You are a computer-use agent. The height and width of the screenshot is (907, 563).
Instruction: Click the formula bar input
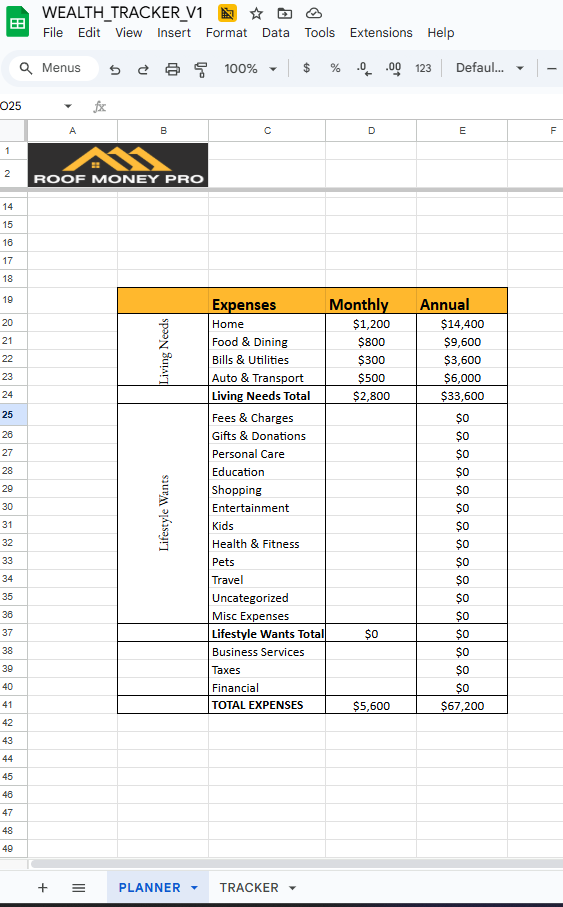point(336,106)
